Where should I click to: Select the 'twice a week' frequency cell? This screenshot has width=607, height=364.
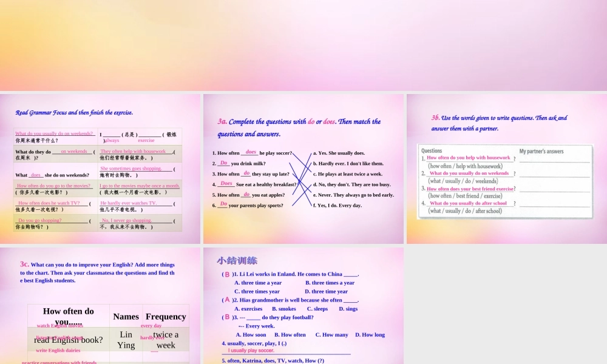166,340
